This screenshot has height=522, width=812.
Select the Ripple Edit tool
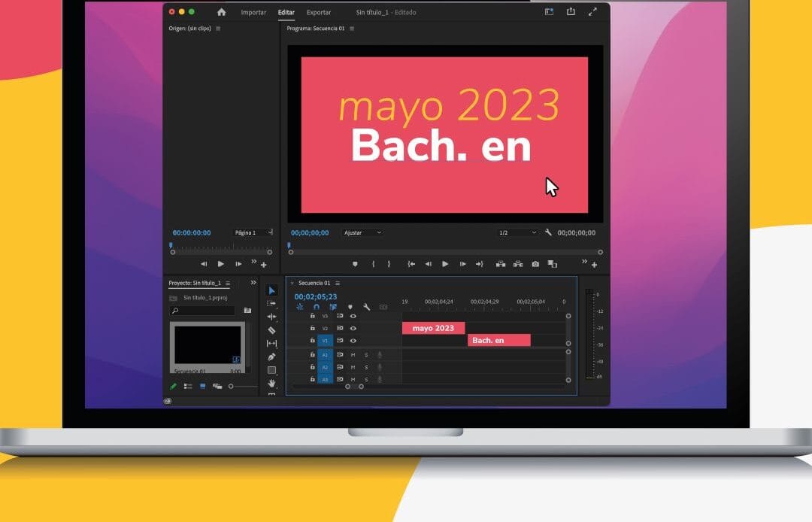(x=272, y=317)
